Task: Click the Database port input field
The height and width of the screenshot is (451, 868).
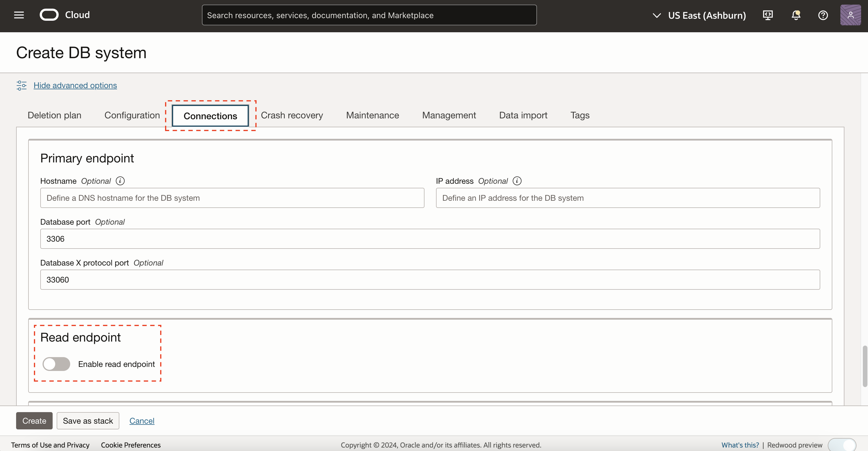Action: point(430,238)
